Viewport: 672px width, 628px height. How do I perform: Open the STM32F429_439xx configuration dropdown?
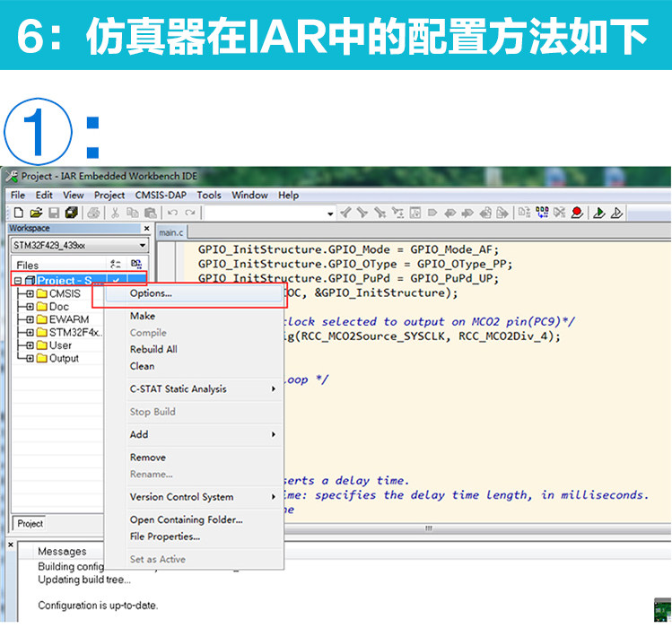click(x=142, y=246)
